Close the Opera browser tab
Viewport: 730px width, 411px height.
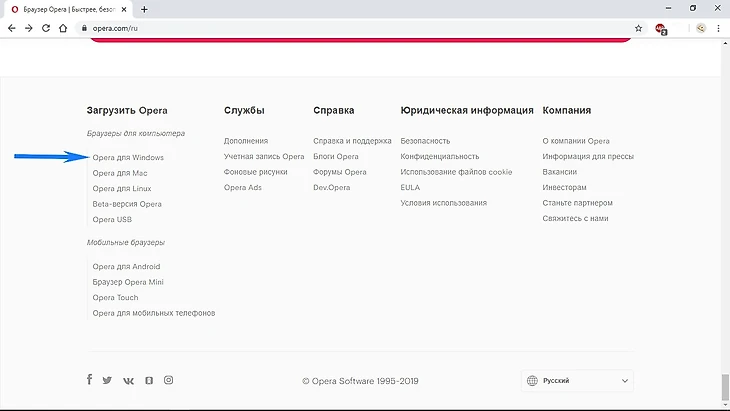pyautogui.click(x=124, y=9)
